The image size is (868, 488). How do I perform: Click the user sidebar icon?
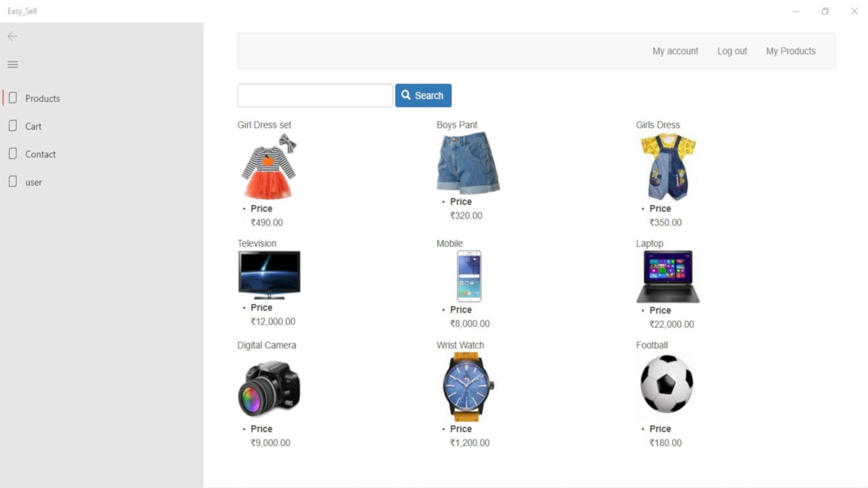[13, 182]
